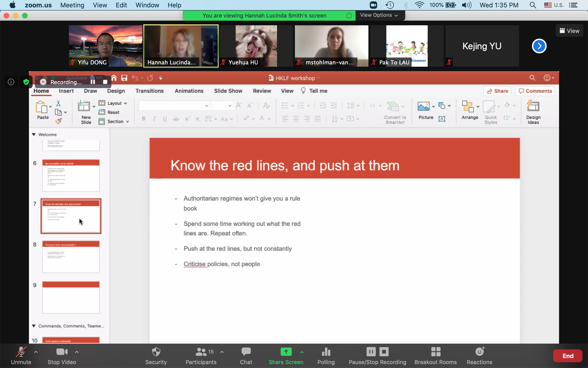This screenshot has height=368, width=588.
Task: Click the Format Painter brush icon
Action: pyautogui.click(x=58, y=121)
